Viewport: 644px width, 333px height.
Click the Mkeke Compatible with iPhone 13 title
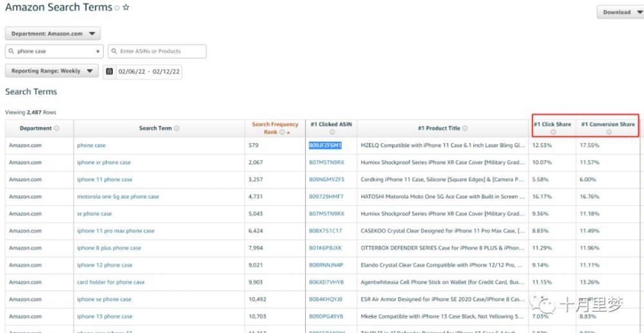(443, 317)
